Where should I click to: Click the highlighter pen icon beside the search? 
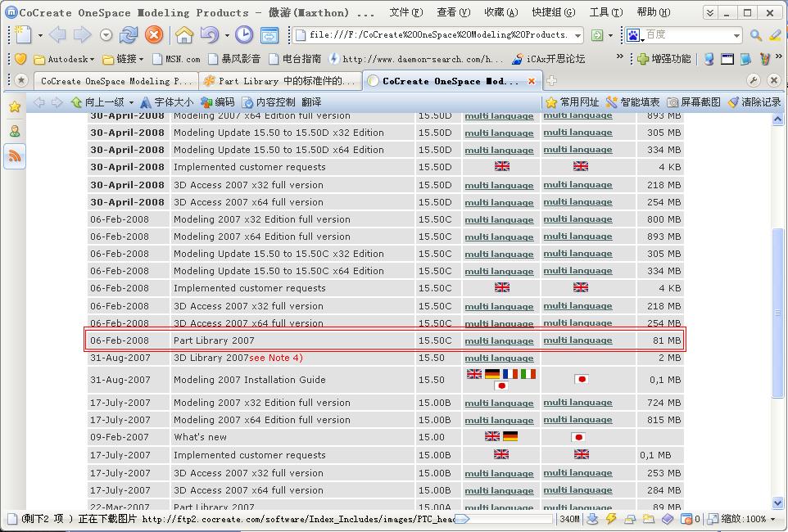(775, 34)
